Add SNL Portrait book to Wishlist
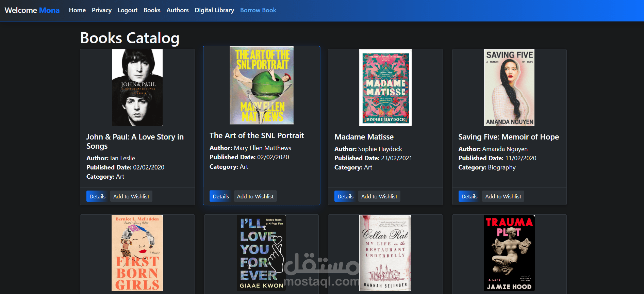The height and width of the screenshot is (294, 644). [255, 196]
